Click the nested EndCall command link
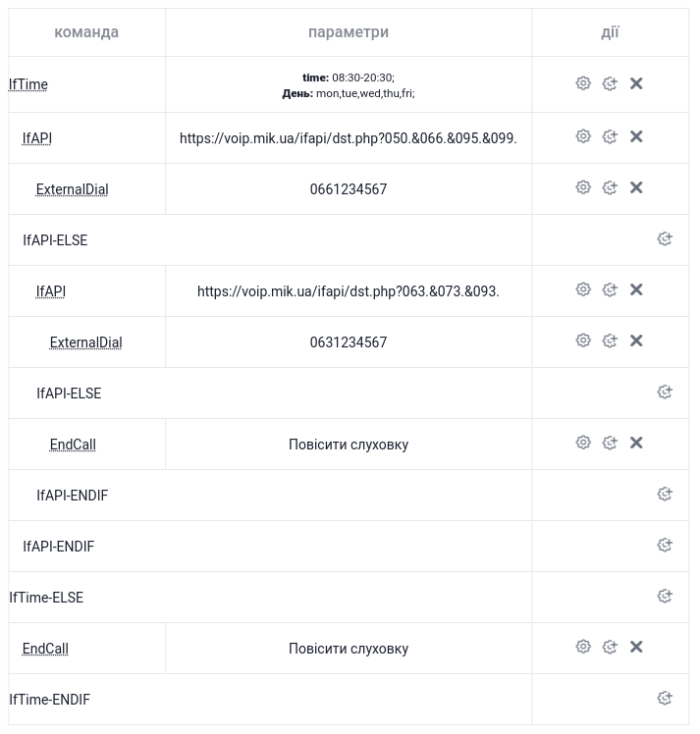The height and width of the screenshot is (734, 700). 73,445
